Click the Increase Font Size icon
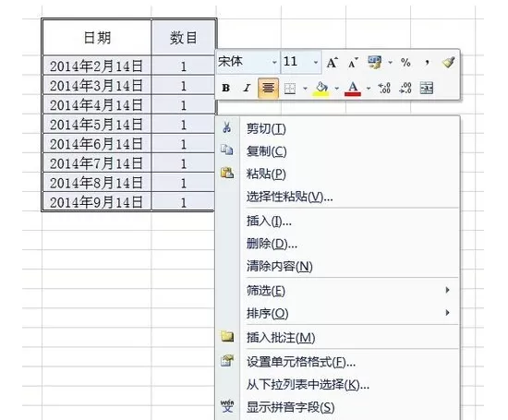 click(333, 62)
